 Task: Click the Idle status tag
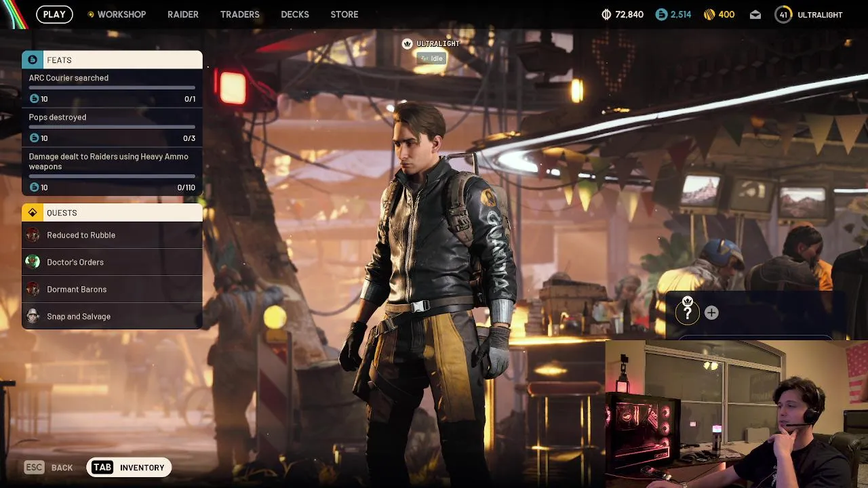click(x=431, y=58)
